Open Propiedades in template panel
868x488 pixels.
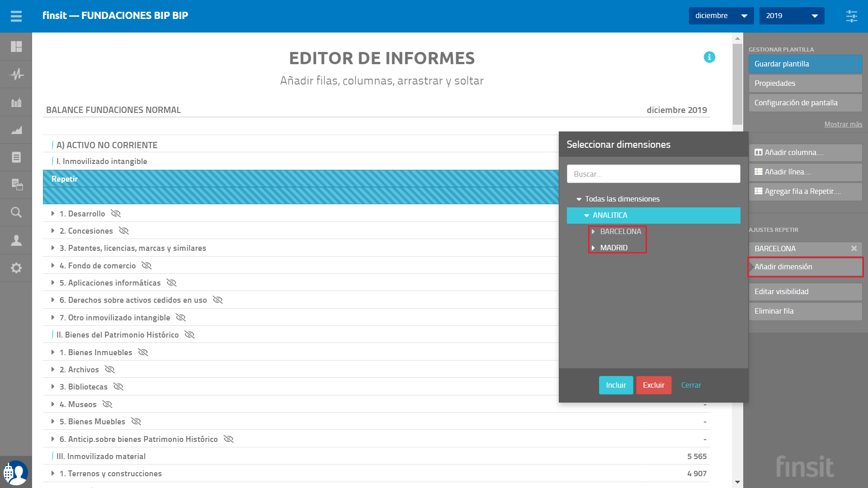[805, 84]
